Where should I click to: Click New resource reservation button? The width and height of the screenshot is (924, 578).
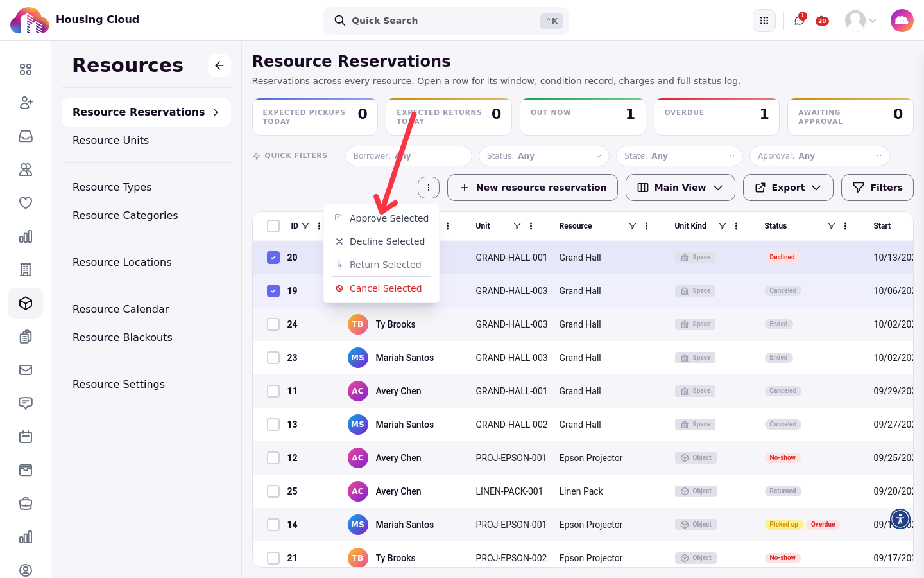[533, 188]
